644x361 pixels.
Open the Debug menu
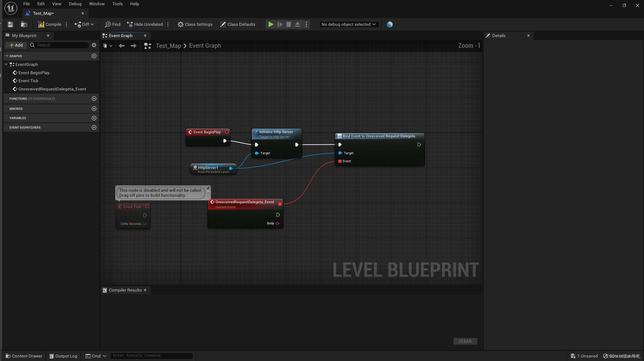(x=75, y=4)
